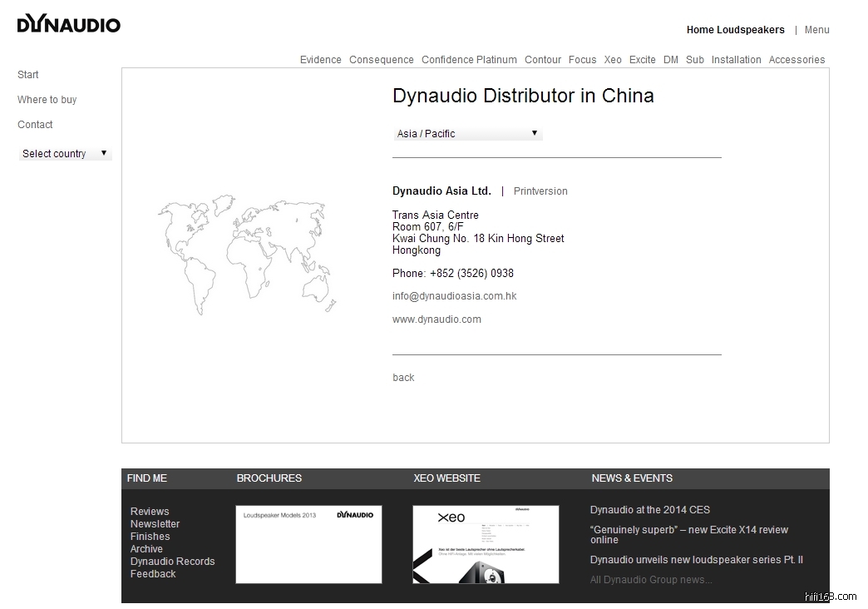Image resolution: width=868 pixels, height=609 pixels.
Task: Click the Printversion link
Action: click(540, 191)
